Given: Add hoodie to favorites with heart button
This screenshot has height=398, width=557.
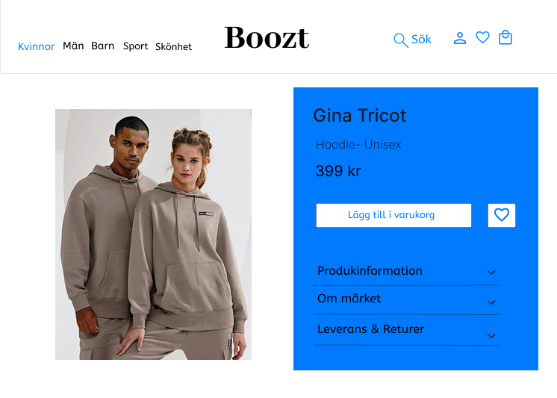Looking at the screenshot, I should pos(501,215).
